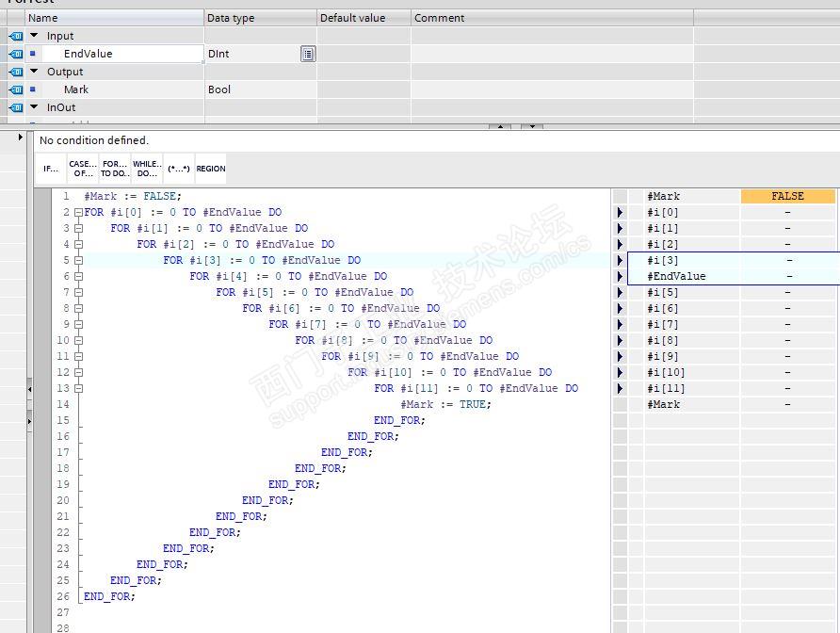The width and height of the screenshot is (840, 633).
Task: Click the final END_FOR on line 26
Action: pyautogui.click(x=109, y=596)
